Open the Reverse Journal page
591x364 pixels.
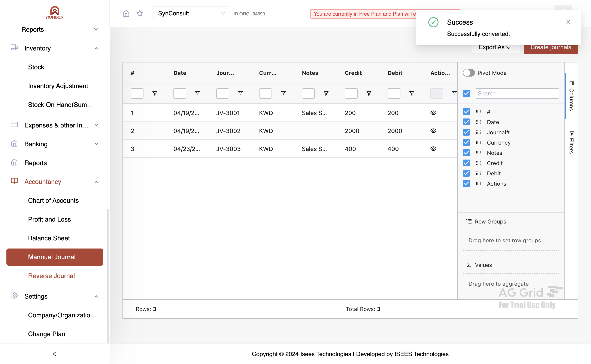pos(51,276)
